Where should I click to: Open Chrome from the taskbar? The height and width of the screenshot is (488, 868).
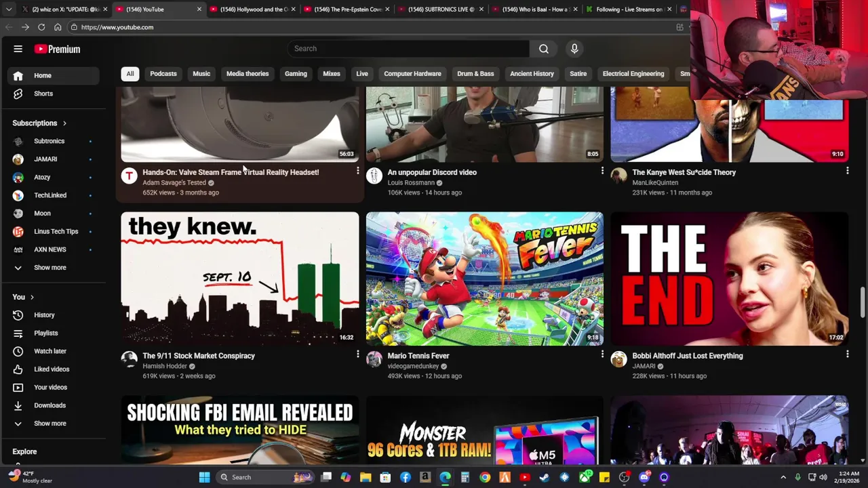485,477
